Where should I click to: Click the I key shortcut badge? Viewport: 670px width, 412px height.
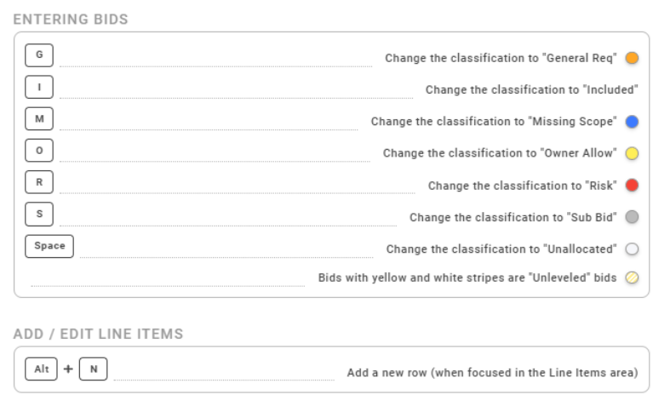click(x=39, y=87)
